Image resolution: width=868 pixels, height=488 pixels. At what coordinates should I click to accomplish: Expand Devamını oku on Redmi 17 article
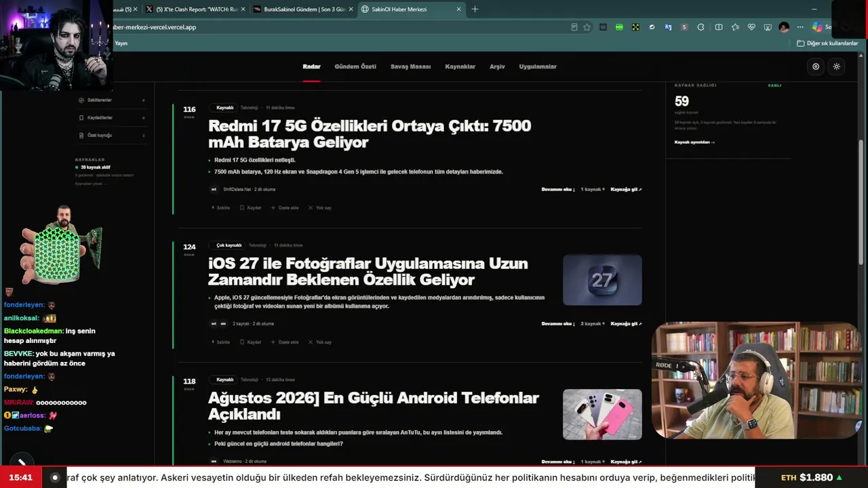(x=558, y=190)
